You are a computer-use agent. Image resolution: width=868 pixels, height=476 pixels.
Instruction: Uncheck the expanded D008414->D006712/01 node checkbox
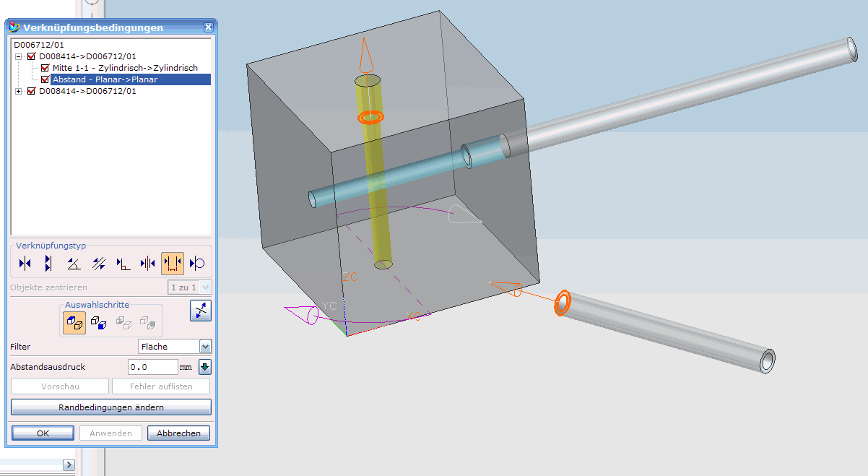click(31, 56)
